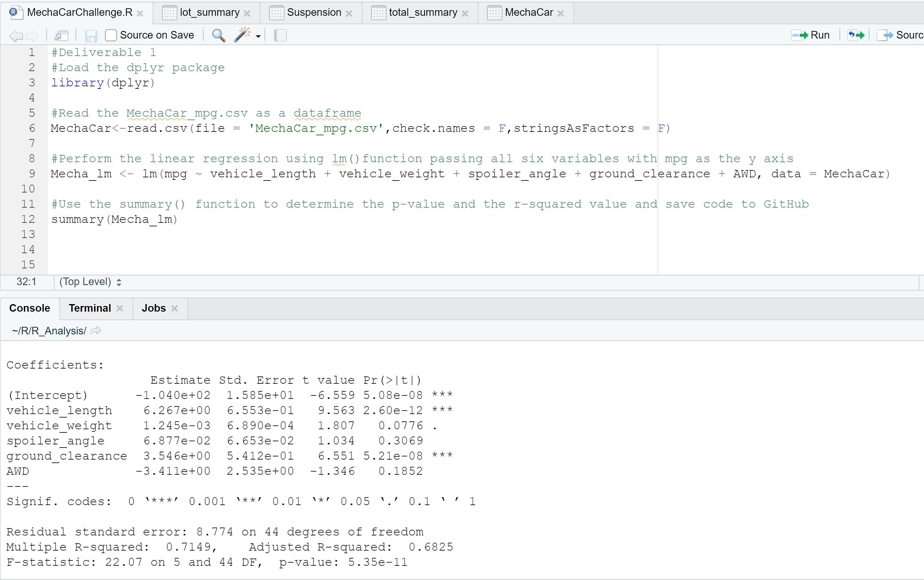
Task: Open the code tools magic wand
Action: pyautogui.click(x=242, y=35)
